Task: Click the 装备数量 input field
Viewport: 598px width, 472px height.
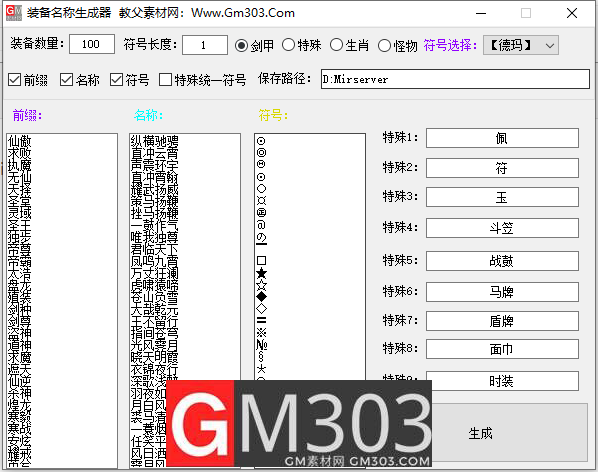Action: coord(92,44)
